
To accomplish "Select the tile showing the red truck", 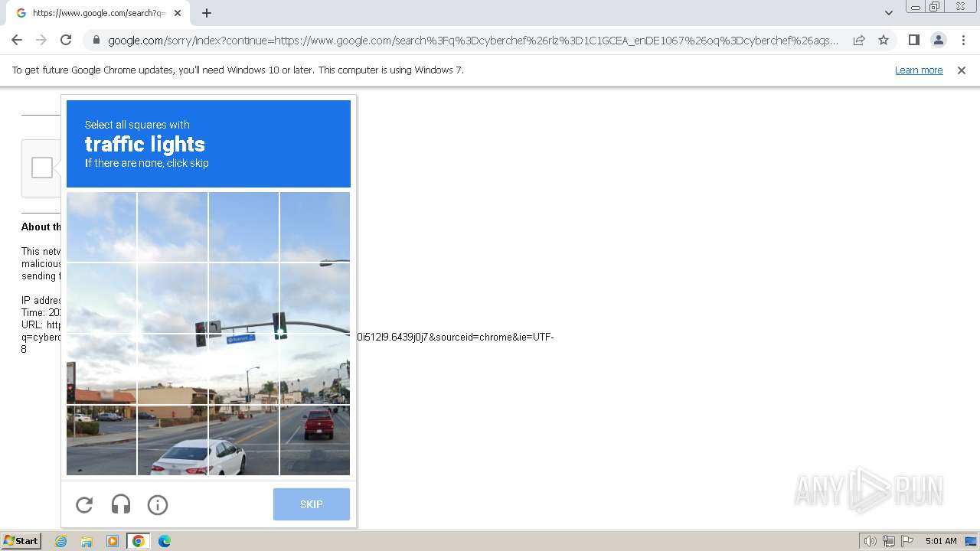I will pyautogui.click(x=315, y=440).
